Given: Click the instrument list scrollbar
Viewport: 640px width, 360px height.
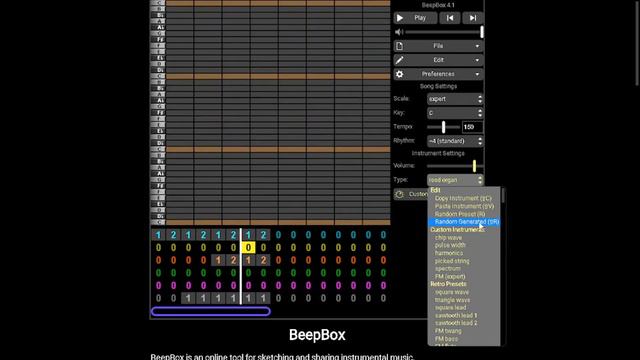Looking at the screenshot, I should click(503, 195).
